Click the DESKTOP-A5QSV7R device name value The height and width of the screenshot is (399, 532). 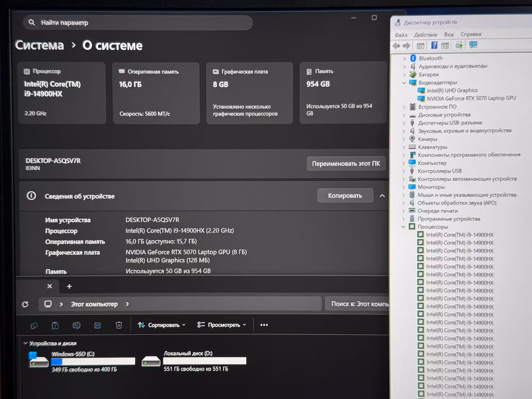point(152,220)
